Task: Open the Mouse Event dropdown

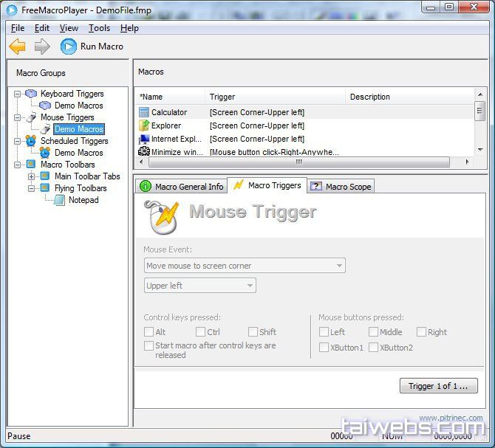Action: click(x=245, y=266)
